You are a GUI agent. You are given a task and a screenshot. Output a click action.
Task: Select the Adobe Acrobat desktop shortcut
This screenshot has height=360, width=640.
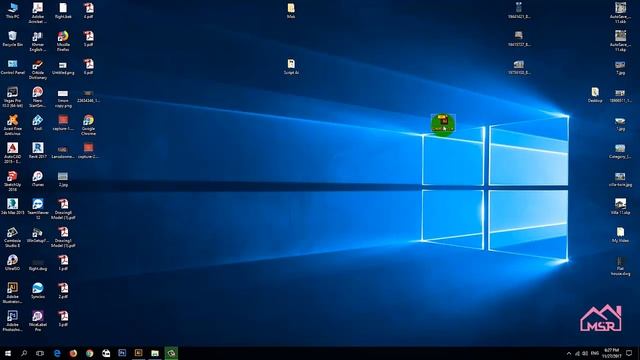[38, 13]
